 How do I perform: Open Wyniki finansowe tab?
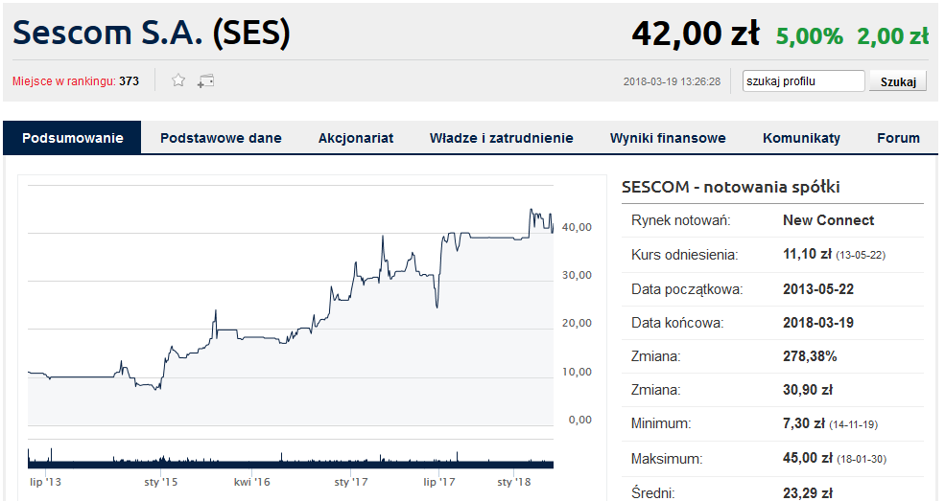tap(668, 137)
